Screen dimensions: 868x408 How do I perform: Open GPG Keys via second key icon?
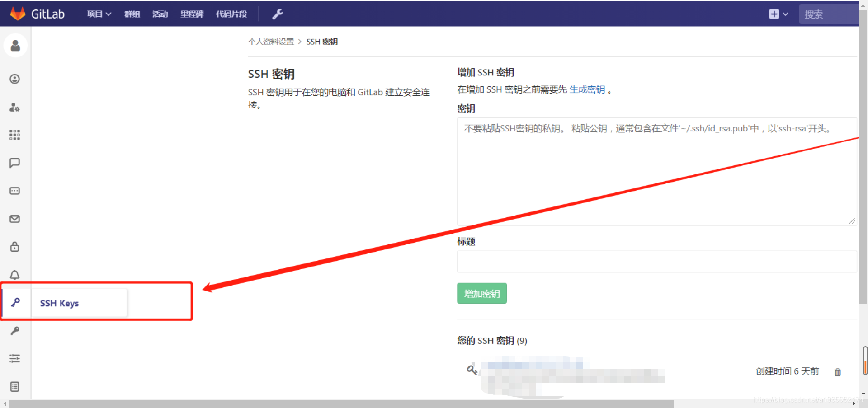point(15,330)
